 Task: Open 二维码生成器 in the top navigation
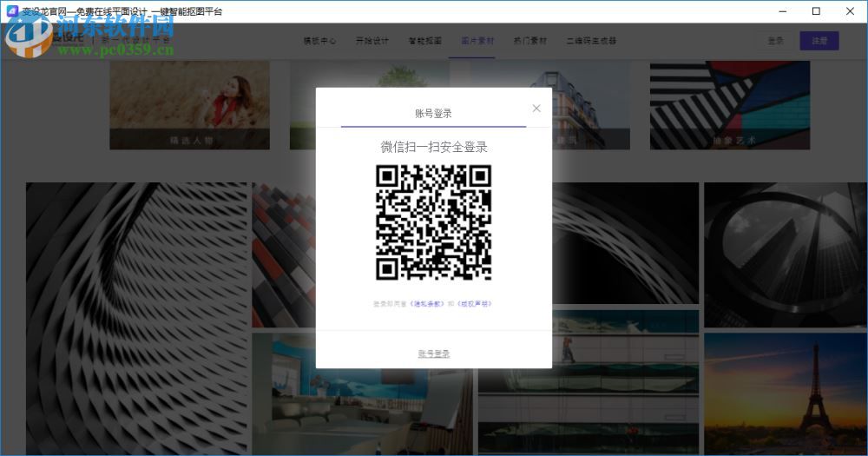point(591,41)
